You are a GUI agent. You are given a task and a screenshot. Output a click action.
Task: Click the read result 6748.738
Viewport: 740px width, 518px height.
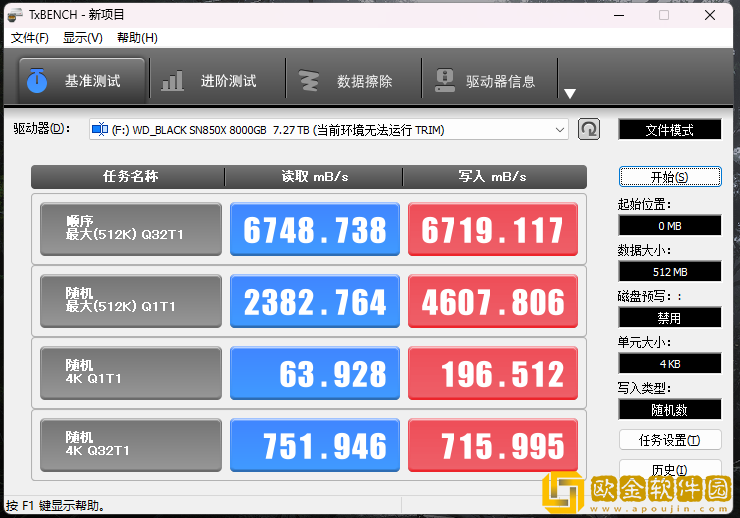coord(315,229)
